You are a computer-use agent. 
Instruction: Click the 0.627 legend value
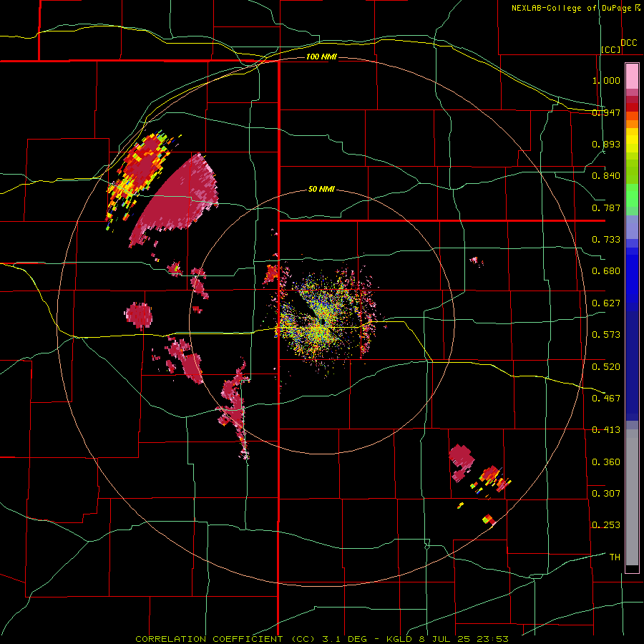(606, 303)
